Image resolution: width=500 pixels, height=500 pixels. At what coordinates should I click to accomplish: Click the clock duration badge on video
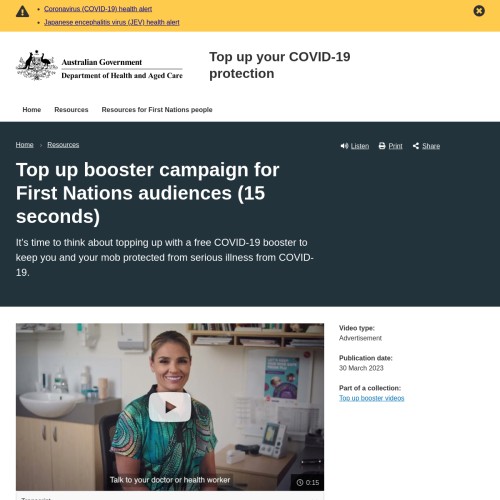point(308,482)
